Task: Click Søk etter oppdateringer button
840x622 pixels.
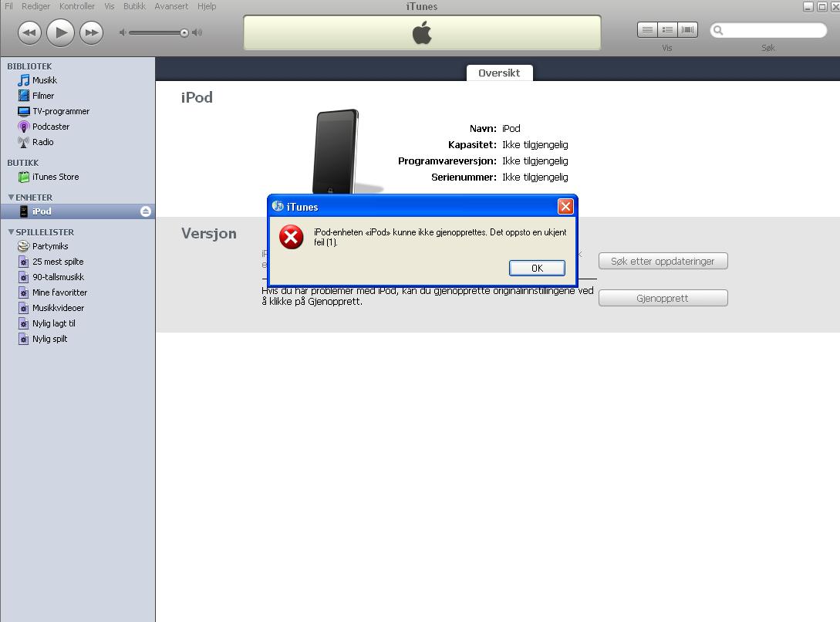Action: [663, 262]
